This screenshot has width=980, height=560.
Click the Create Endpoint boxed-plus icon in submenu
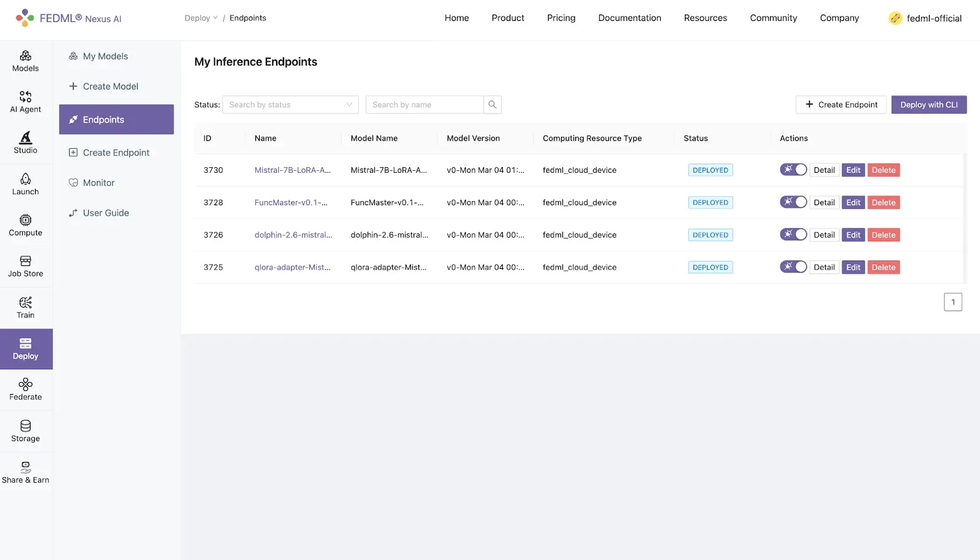pyautogui.click(x=73, y=153)
